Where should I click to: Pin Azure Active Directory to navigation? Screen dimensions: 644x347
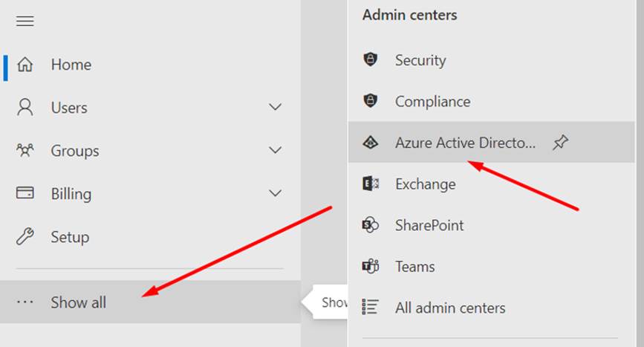(560, 143)
